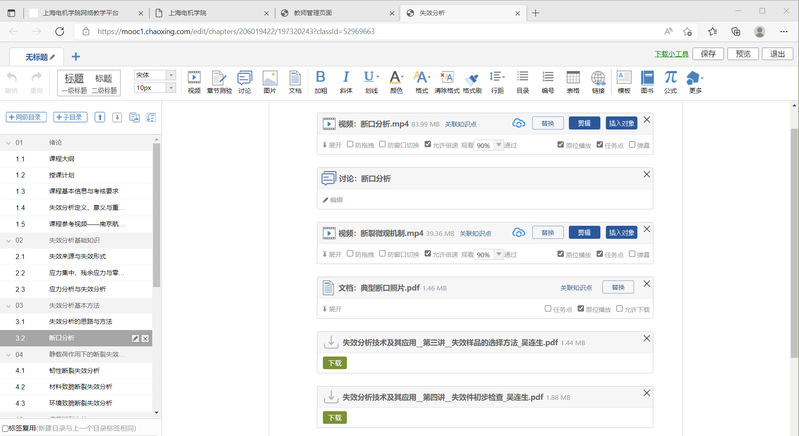Apply 加粗 bold formatting

click(320, 81)
